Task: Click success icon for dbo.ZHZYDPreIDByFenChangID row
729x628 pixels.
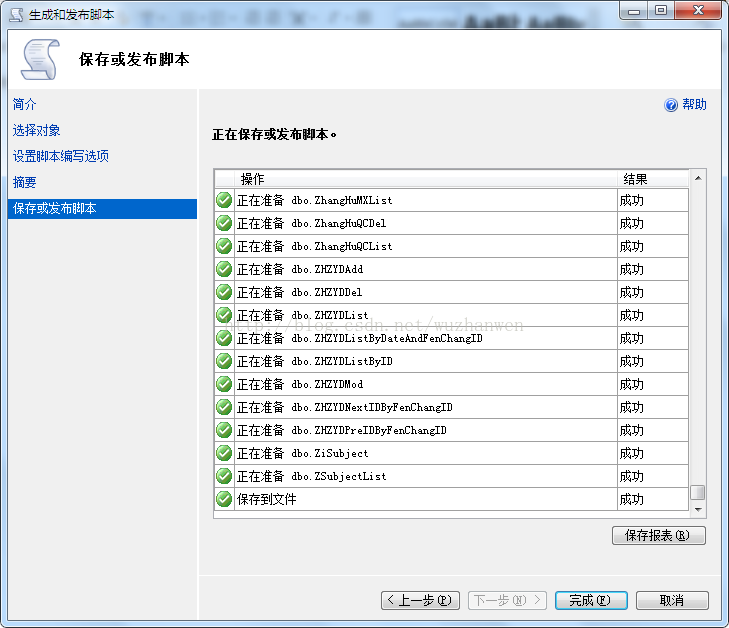Action: pos(224,430)
